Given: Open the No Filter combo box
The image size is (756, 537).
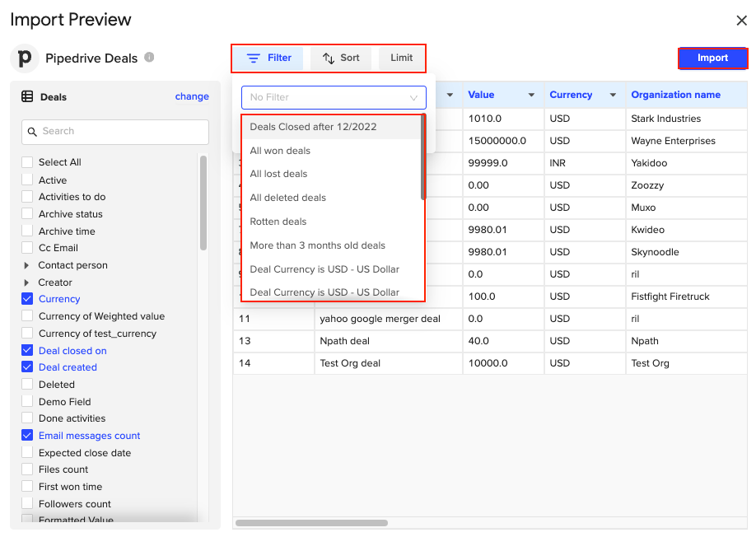Looking at the screenshot, I should 334,97.
